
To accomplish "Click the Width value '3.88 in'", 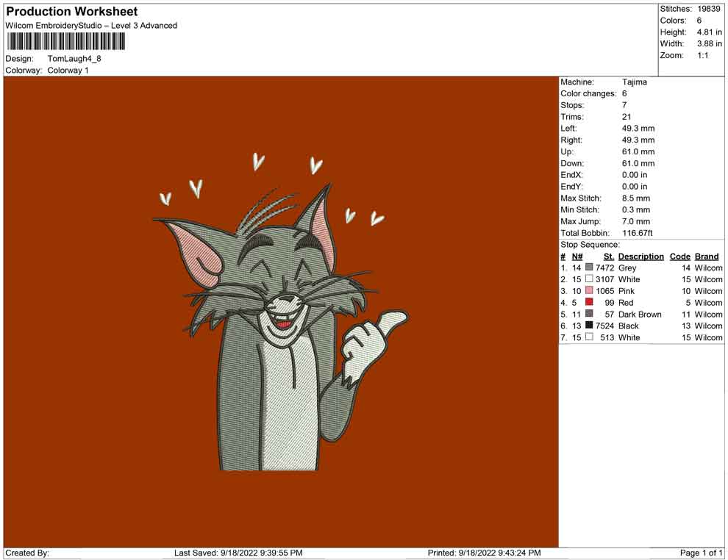I will 710,43.
